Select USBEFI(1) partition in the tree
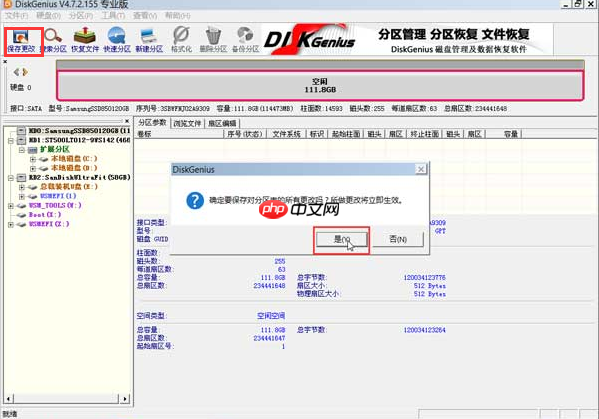The width and height of the screenshot is (599, 419). (58, 196)
